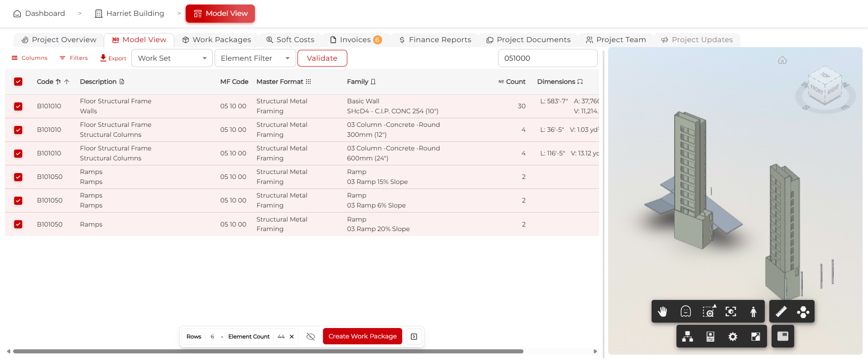Clear selection with the X icon
The height and width of the screenshot is (362, 868).
coord(292,337)
